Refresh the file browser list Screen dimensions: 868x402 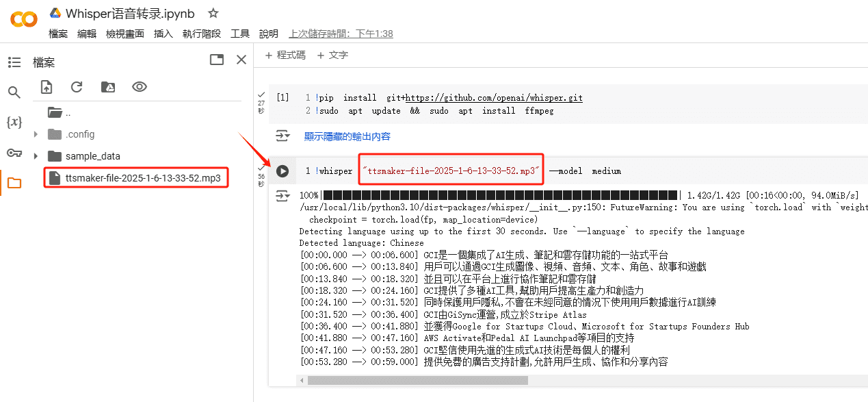(77, 87)
